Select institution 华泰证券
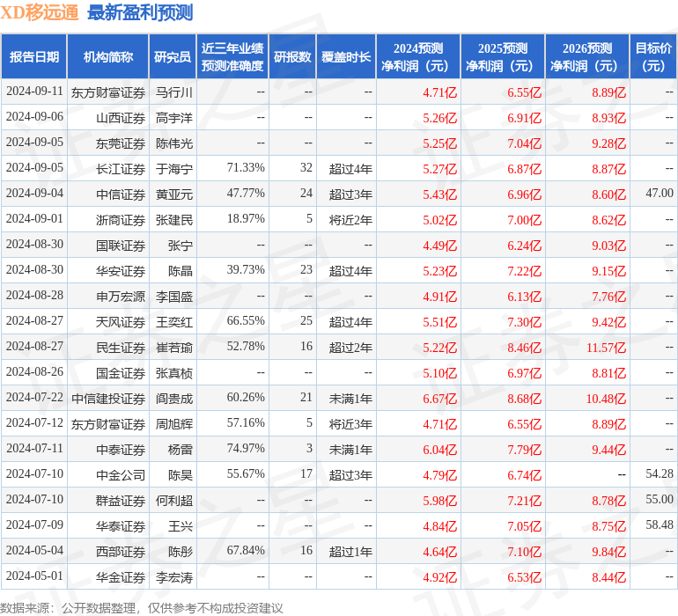The width and height of the screenshot is (678, 616). pos(121,525)
